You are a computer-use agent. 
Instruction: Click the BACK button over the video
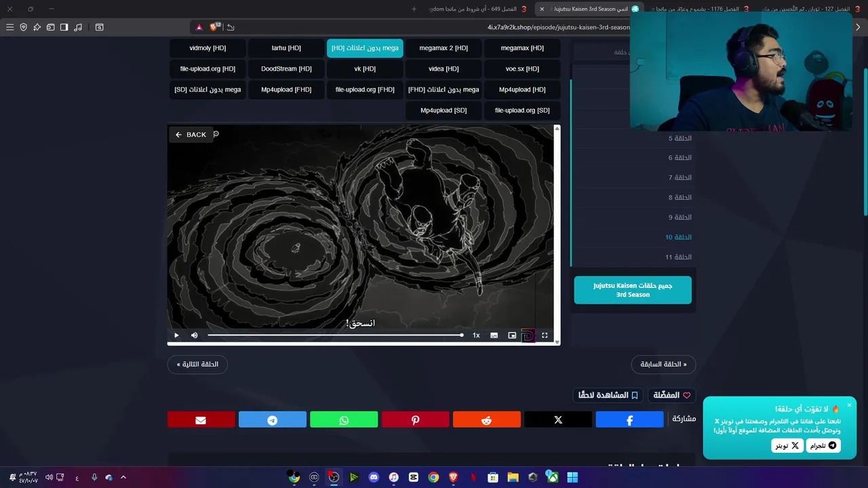click(x=191, y=135)
